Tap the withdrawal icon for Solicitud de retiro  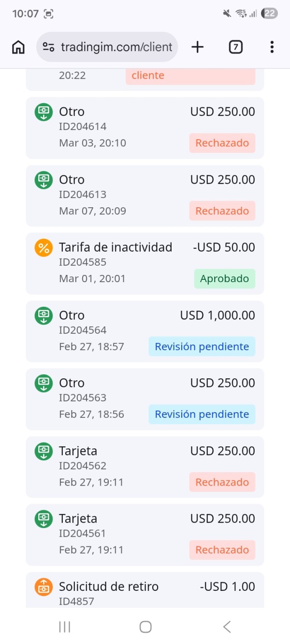[x=43, y=587]
